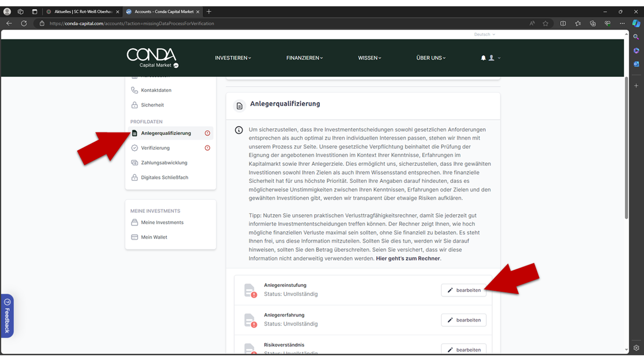Expand the WISSEN menu

click(x=370, y=58)
